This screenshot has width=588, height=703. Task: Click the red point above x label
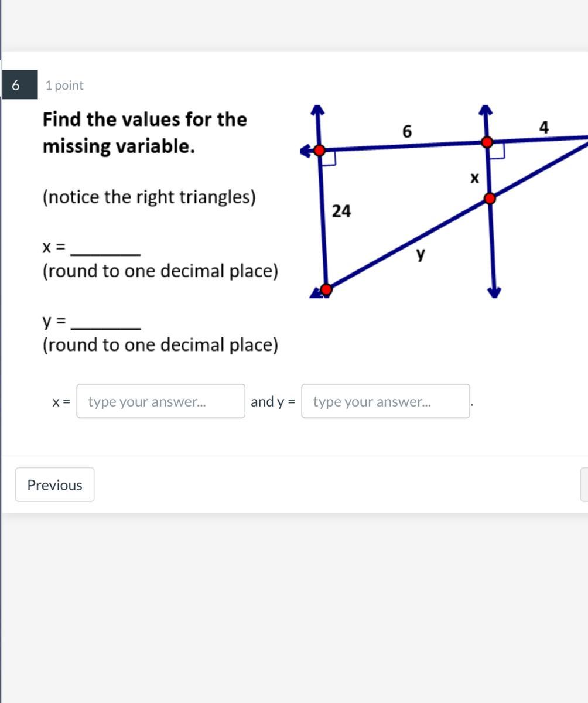tap(487, 142)
